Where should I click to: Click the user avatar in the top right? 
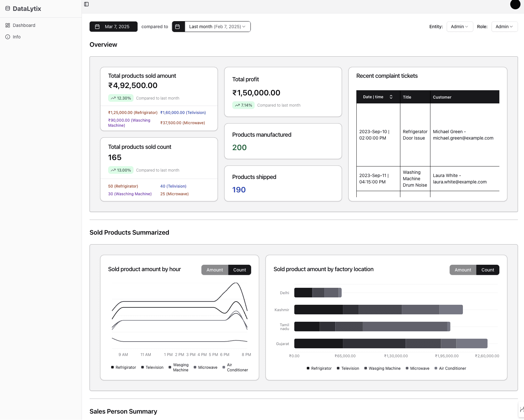515,5
